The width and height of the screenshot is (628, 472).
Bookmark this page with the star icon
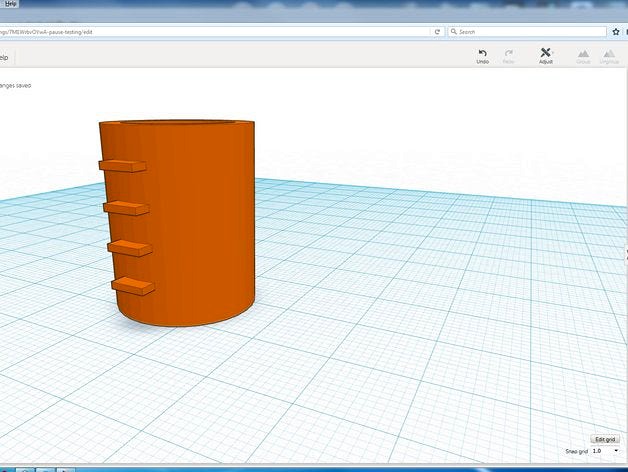pos(616,32)
